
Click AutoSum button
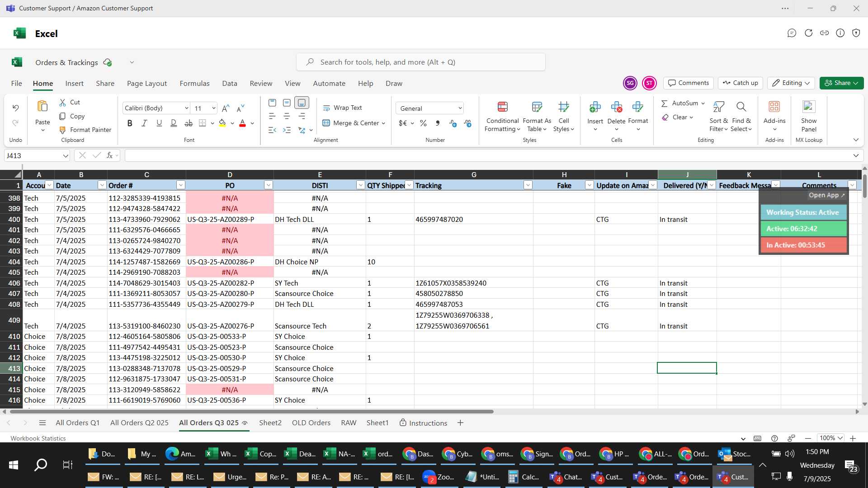[x=679, y=103]
